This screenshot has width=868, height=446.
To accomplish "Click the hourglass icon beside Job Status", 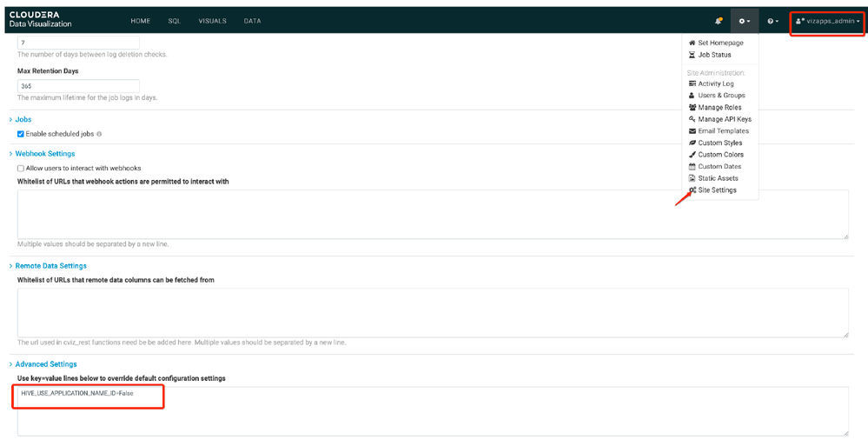I will point(692,55).
